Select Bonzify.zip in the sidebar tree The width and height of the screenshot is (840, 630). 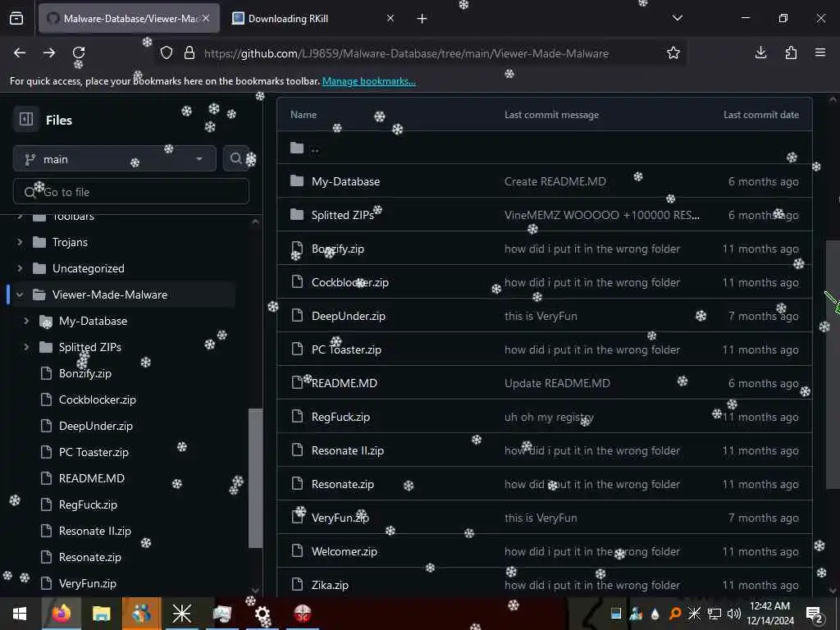click(85, 373)
